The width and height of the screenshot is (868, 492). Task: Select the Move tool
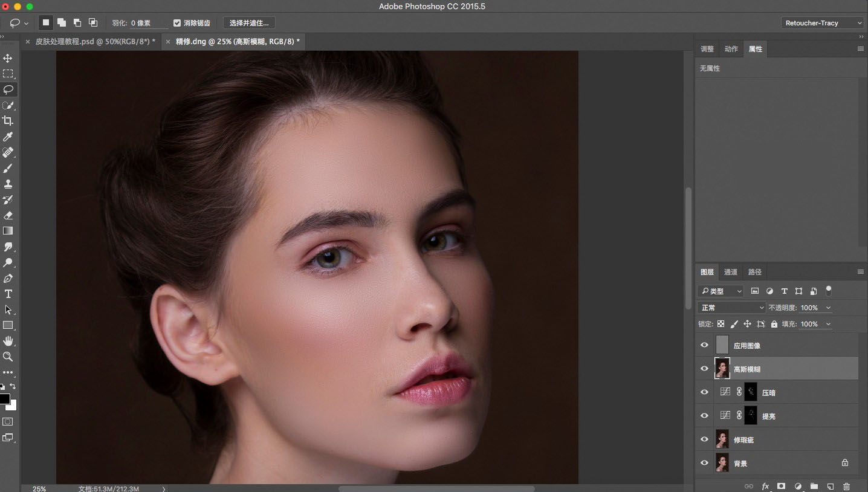tap(8, 58)
